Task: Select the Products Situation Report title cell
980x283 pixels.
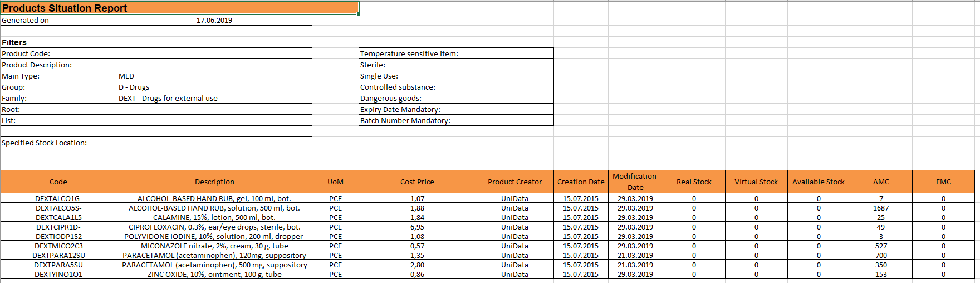Action: pos(179,8)
